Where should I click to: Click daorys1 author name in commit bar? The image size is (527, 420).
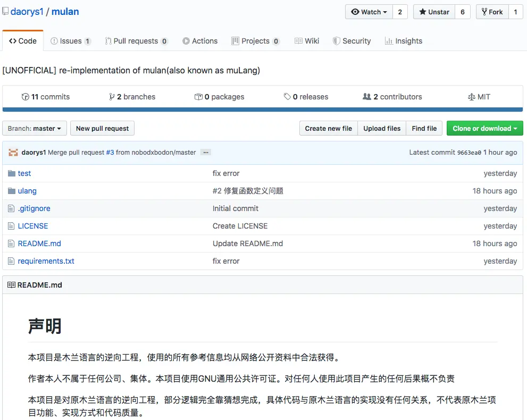(34, 153)
